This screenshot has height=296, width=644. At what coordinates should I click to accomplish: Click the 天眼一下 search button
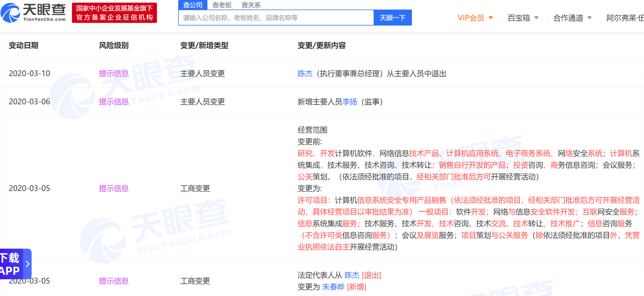pos(392,17)
